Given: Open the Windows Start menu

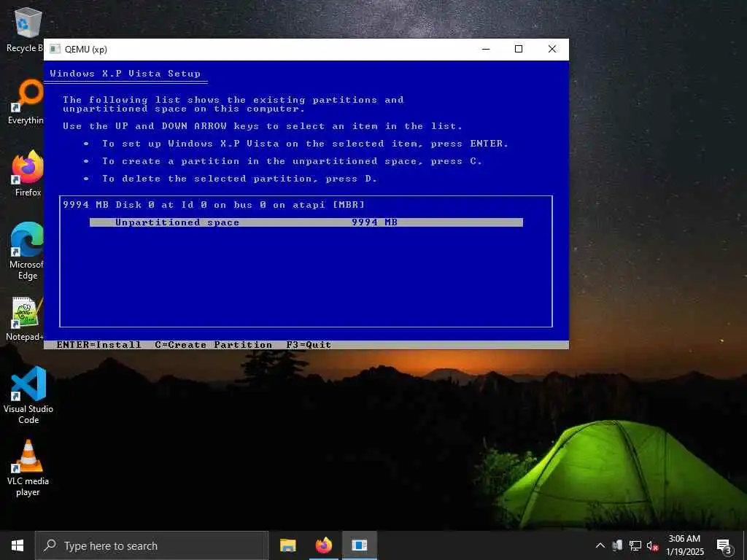Looking at the screenshot, I should click(18, 545).
